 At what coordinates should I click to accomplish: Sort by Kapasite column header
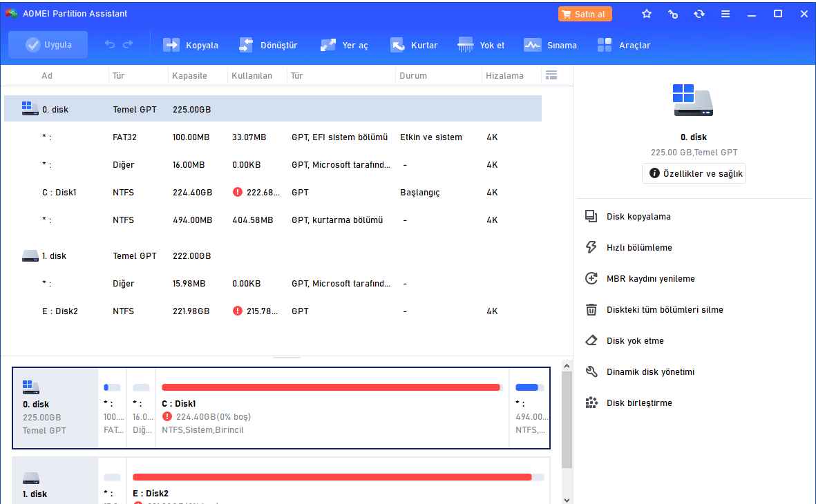(190, 76)
